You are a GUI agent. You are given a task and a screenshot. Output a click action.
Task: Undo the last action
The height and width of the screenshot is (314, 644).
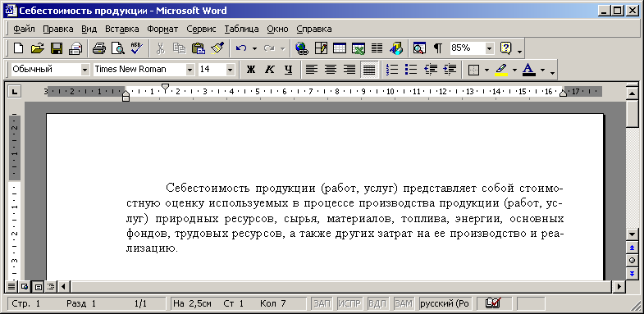coord(241,48)
